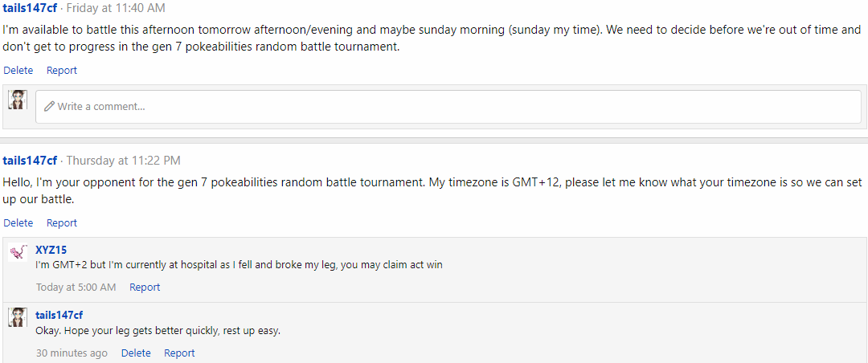868x363 pixels.
Task: Click the Today at 5:00 AM timestamp
Action: click(76, 288)
